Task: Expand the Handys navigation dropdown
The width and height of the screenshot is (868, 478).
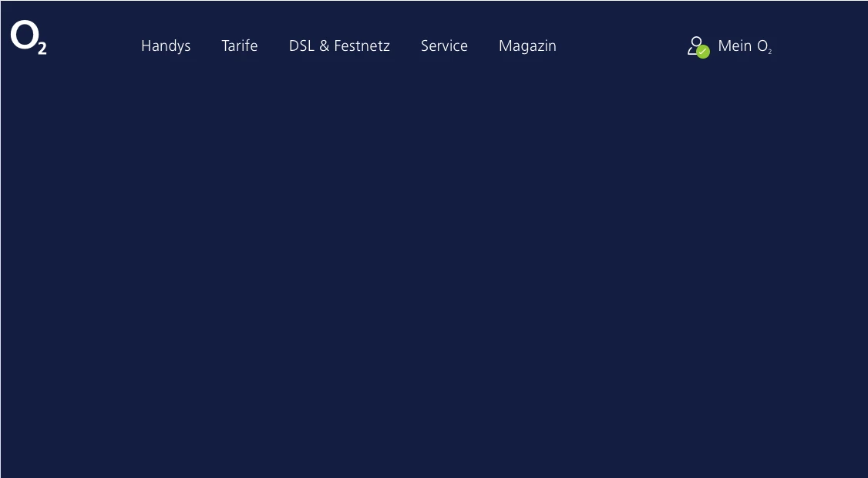Action: 166,46
